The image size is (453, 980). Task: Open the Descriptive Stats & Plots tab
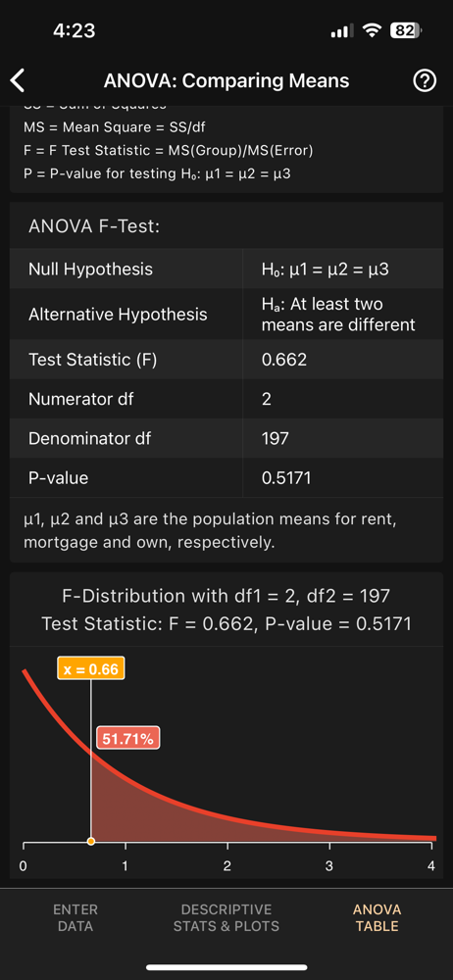point(226,917)
